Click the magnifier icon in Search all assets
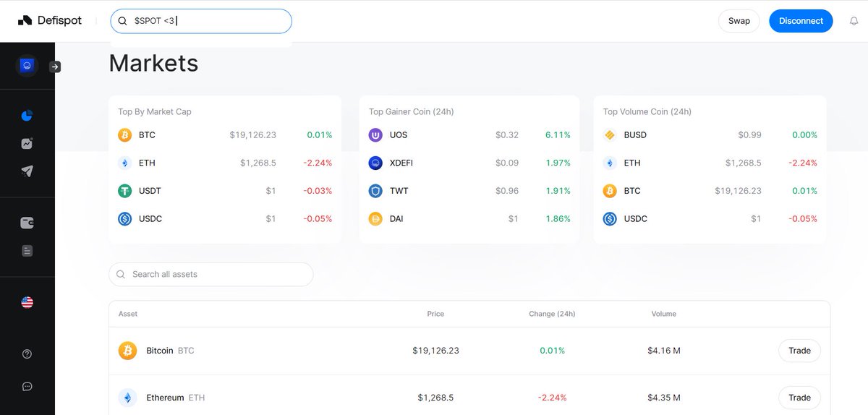Viewport: 868px width, 415px height. (x=121, y=275)
